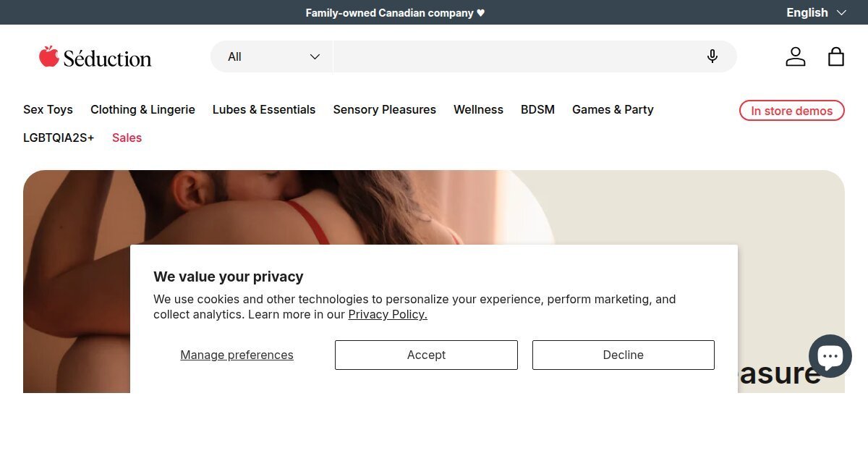Screen dimensions: 868x456
Task: Open the user account icon
Action: click(x=795, y=56)
